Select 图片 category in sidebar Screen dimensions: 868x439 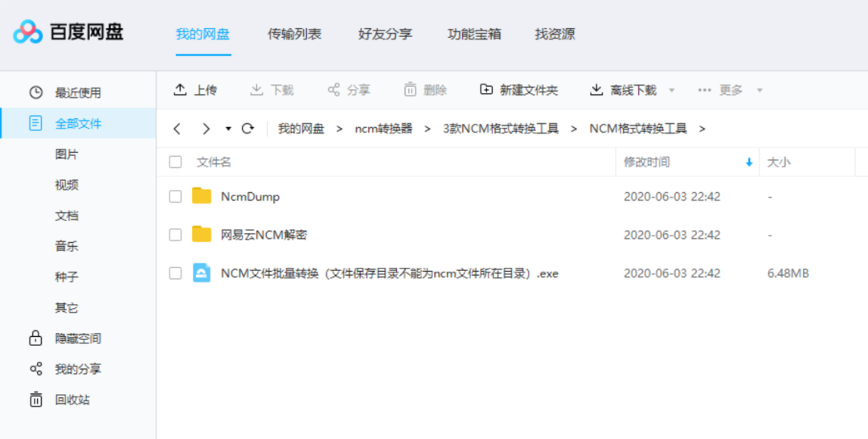[67, 154]
